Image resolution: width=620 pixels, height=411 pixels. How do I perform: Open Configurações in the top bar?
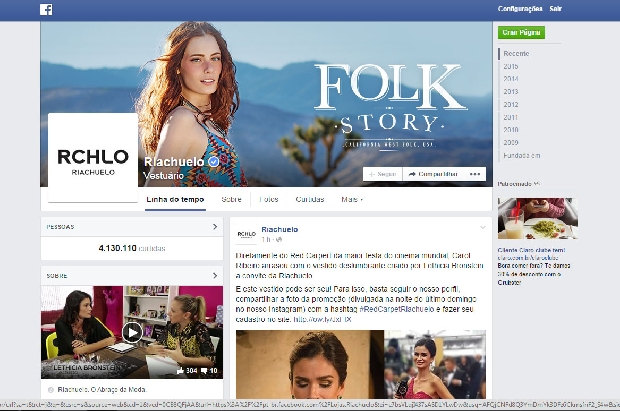pyautogui.click(x=520, y=9)
